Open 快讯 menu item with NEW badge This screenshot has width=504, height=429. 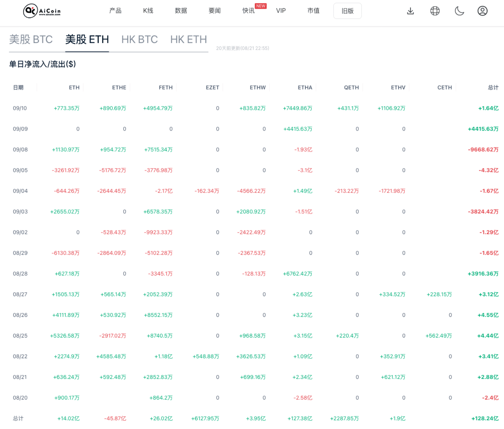click(x=248, y=11)
